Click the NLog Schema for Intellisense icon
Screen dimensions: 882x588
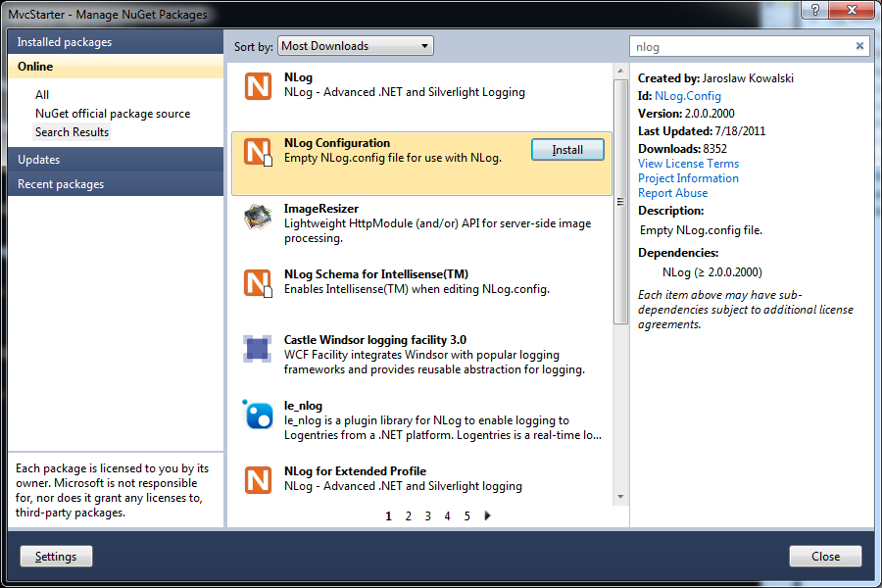tap(258, 283)
